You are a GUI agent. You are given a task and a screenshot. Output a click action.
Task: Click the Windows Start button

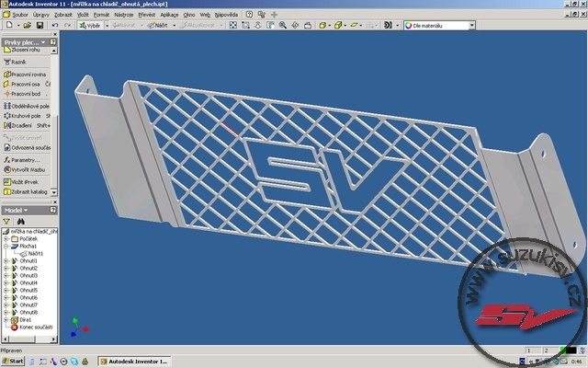[13, 362]
